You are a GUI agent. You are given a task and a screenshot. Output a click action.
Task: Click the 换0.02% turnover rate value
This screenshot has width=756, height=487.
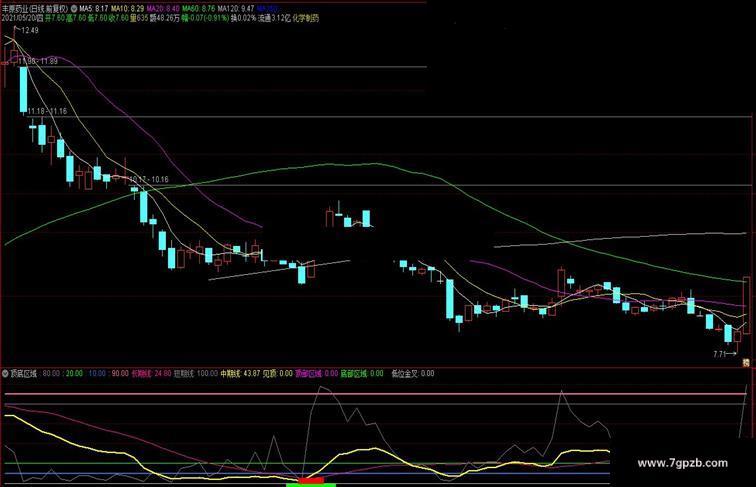coord(243,18)
